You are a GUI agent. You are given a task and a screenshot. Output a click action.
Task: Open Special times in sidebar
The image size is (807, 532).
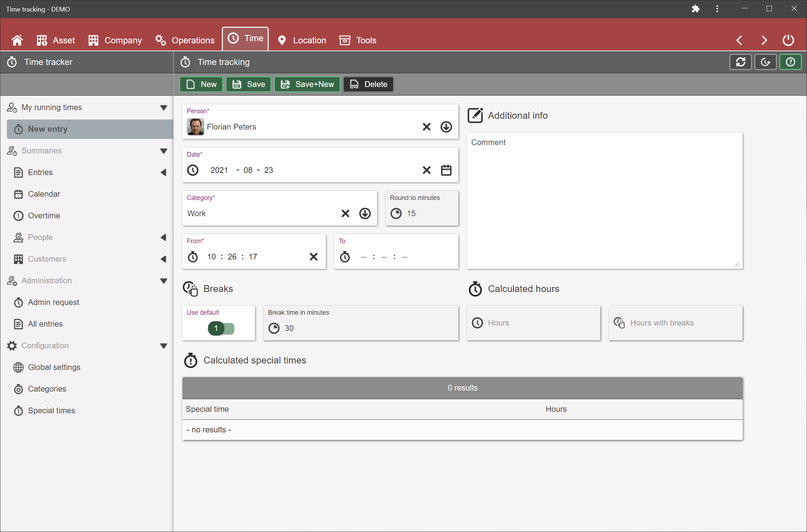(x=51, y=410)
